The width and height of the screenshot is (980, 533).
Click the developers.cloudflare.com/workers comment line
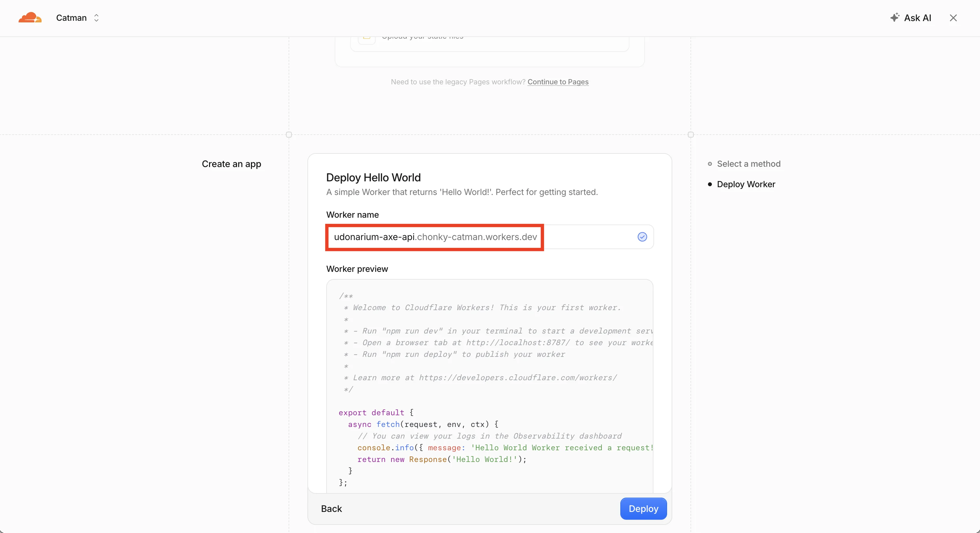[x=480, y=378]
